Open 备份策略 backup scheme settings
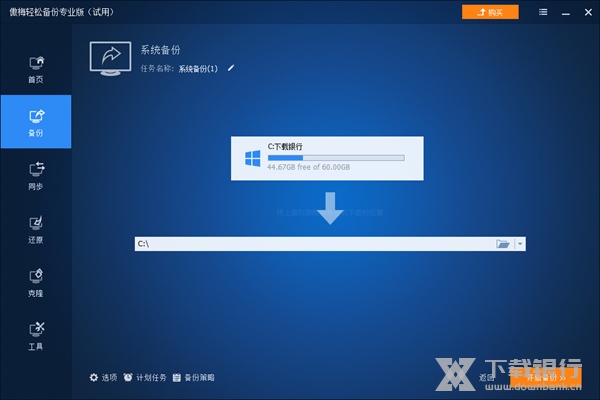The height and width of the screenshot is (400, 600). point(194,377)
